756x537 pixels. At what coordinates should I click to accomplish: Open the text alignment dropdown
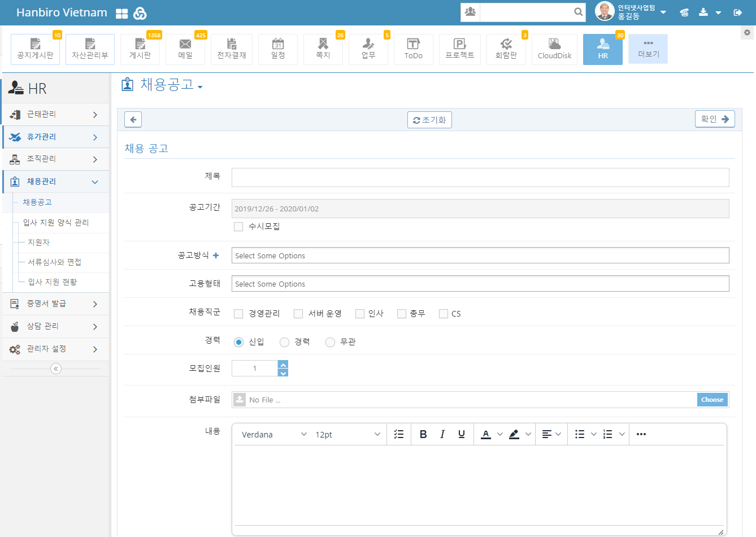tap(551, 434)
